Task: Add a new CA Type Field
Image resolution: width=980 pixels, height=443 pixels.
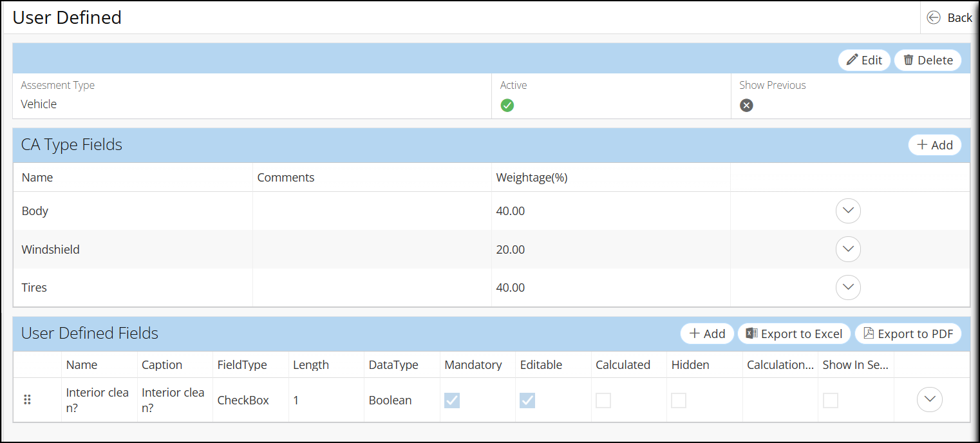Action: click(934, 145)
